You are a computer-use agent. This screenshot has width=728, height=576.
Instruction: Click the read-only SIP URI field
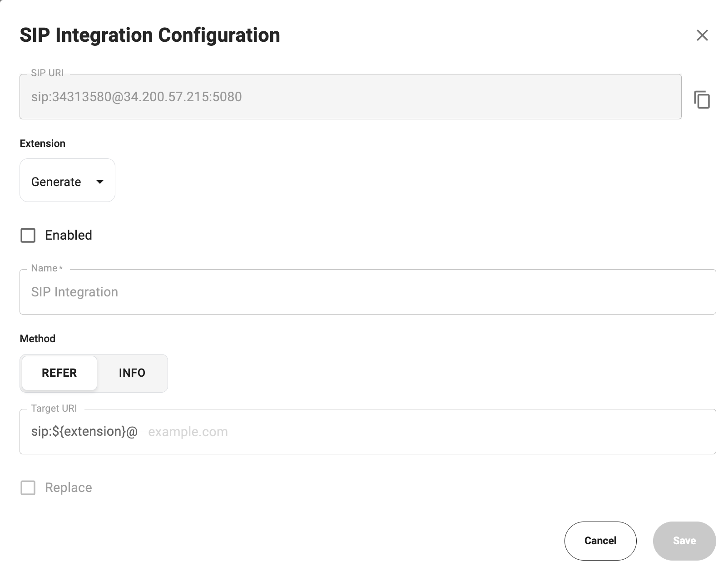(x=350, y=97)
